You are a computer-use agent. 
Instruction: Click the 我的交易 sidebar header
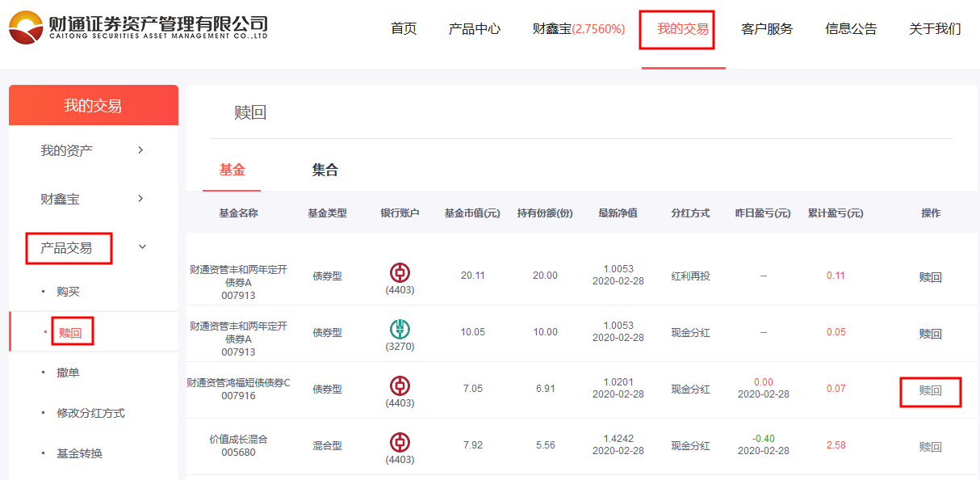[x=93, y=106]
